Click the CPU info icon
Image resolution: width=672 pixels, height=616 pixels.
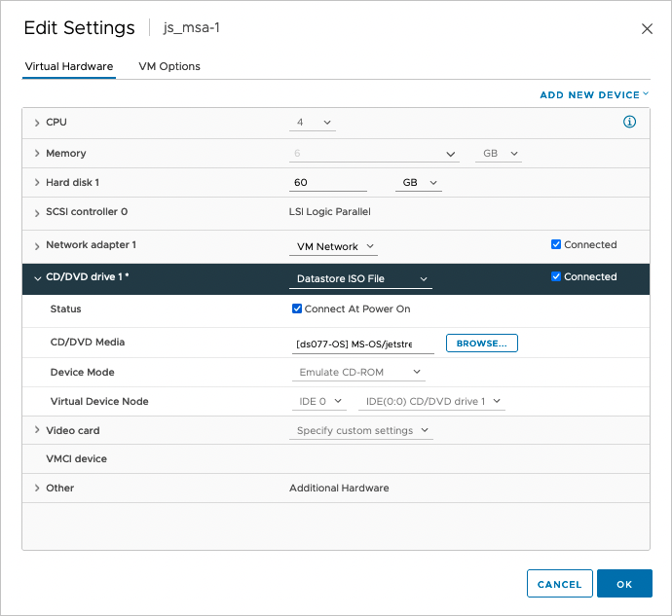[x=629, y=122]
